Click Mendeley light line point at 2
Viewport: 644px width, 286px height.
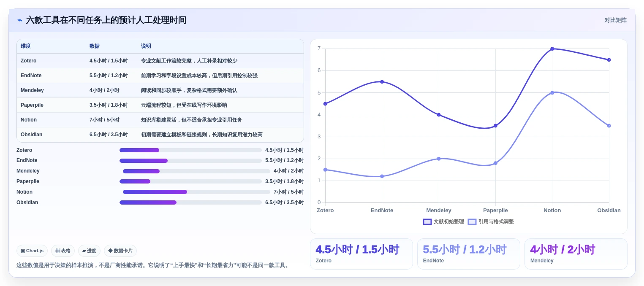pos(439,159)
